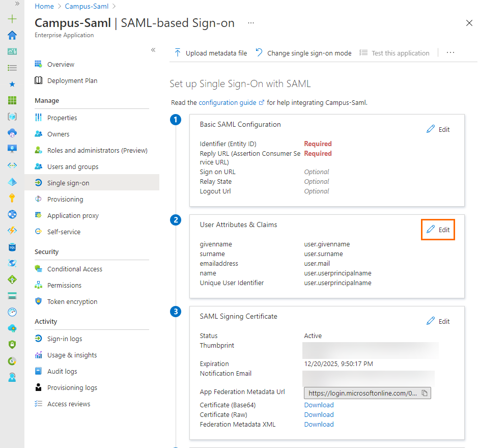The image size is (479, 448).
Task: Open All resources green grid icon
Action: (12, 100)
